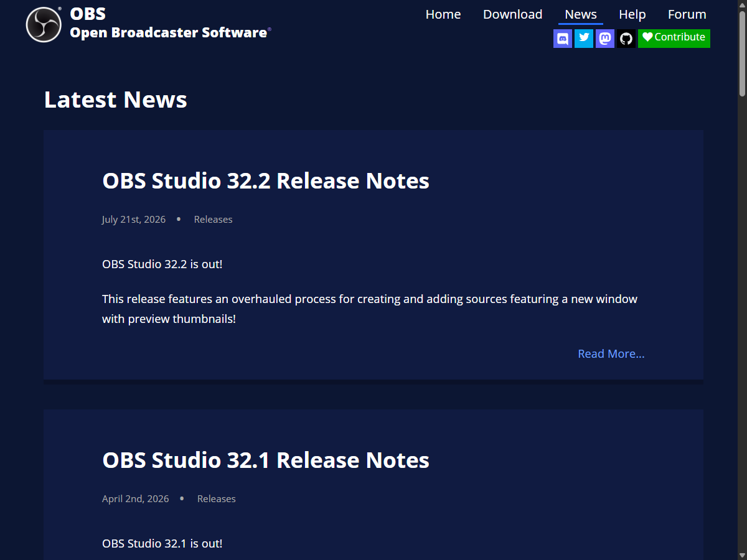Open the Twitter social icon
747x560 pixels.
[x=584, y=39]
